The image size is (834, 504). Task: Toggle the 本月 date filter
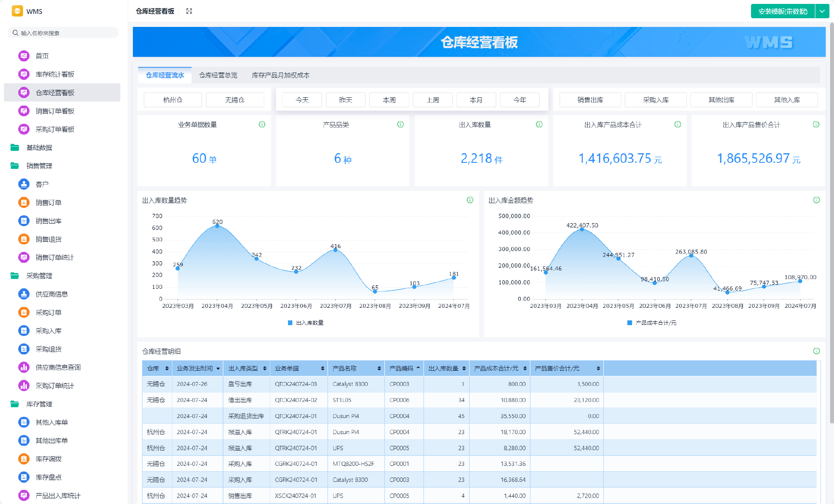click(476, 100)
